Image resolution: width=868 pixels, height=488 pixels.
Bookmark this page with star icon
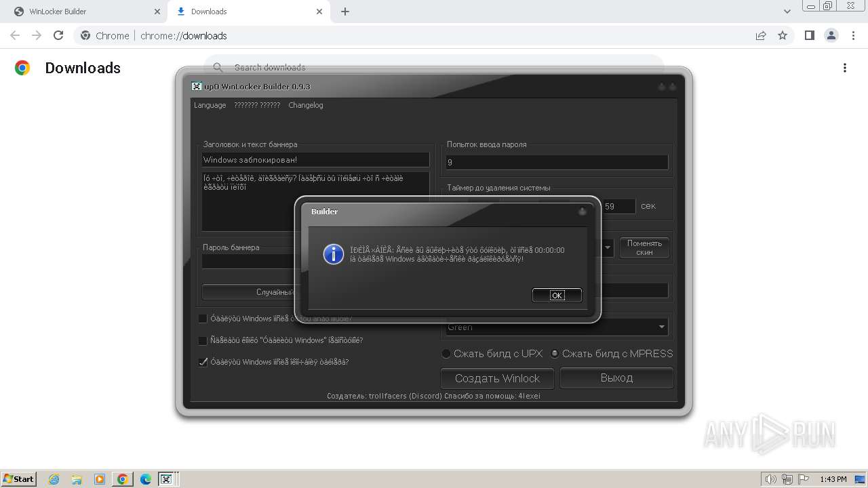click(x=783, y=35)
